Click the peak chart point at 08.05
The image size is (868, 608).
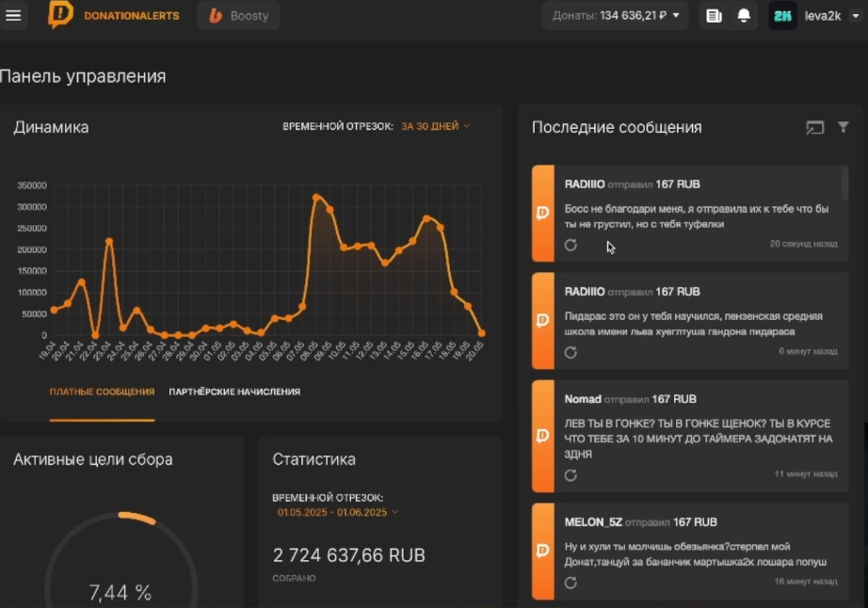316,197
